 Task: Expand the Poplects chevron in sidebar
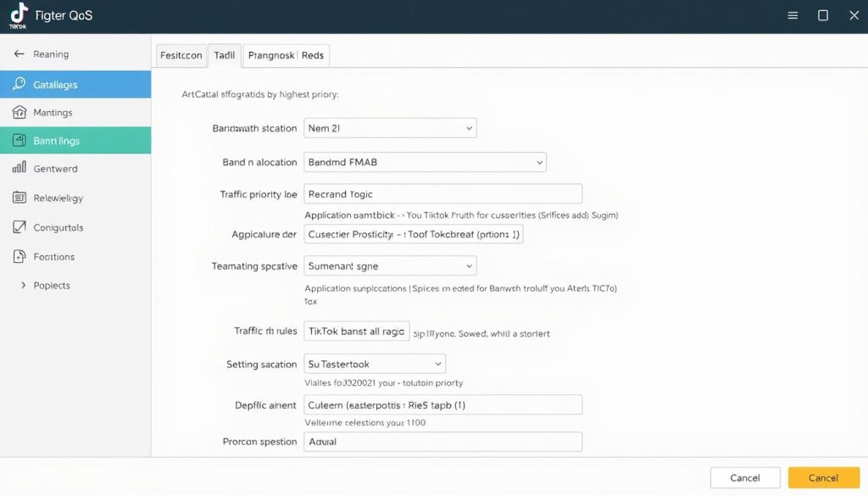coord(23,285)
